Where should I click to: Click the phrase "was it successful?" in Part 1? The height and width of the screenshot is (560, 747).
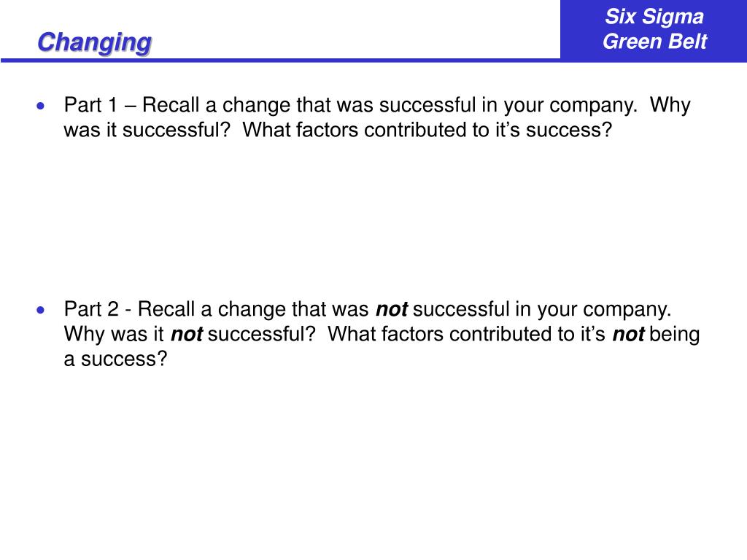(x=147, y=130)
